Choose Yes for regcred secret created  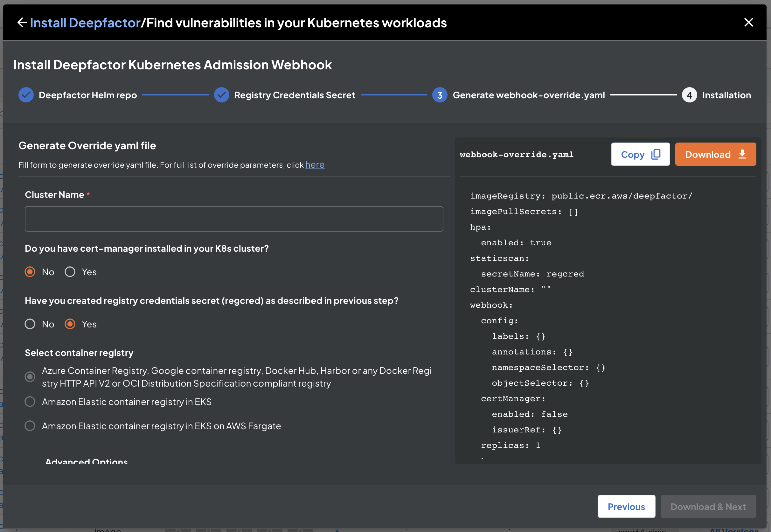coord(70,324)
